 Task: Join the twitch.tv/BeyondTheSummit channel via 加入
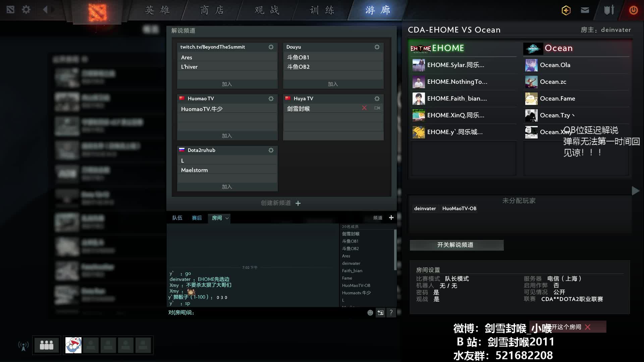[x=227, y=84]
